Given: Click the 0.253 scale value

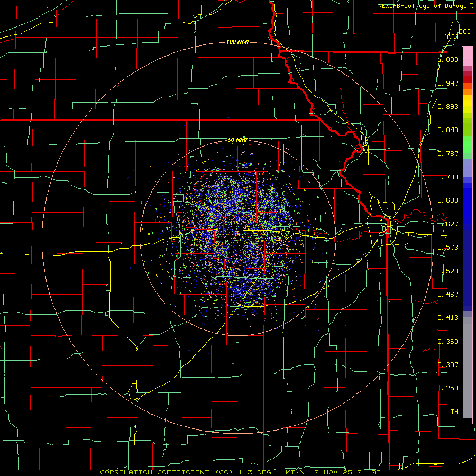Looking at the screenshot, I should [448, 388].
